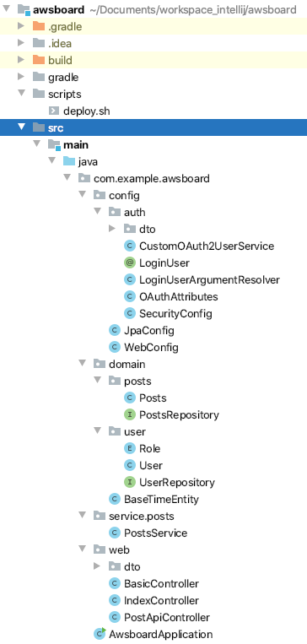The image size is (307, 644).
Task: Collapse the src folder arrow
Action: (x=21, y=127)
